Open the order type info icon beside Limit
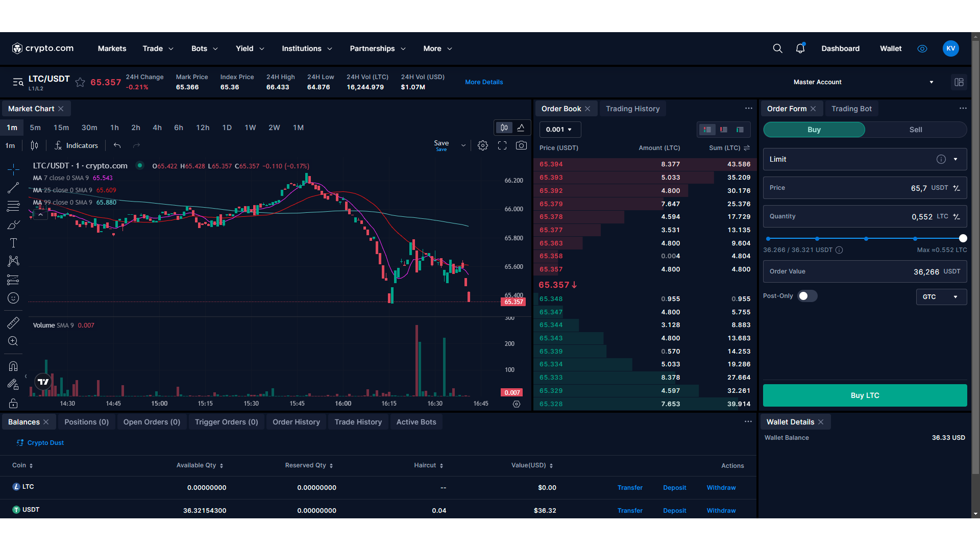The height and width of the screenshot is (551, 980). click(941, 159)
